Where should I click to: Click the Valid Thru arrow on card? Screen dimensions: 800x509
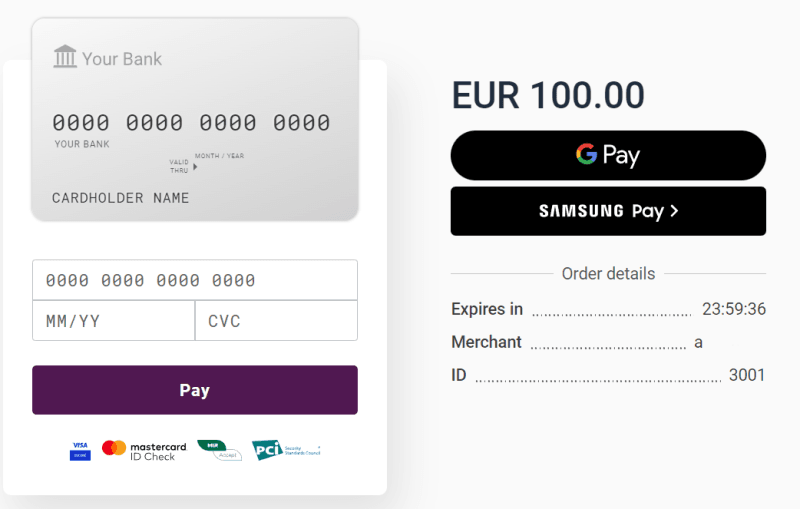pyautogui.click(x=195, y=166)
